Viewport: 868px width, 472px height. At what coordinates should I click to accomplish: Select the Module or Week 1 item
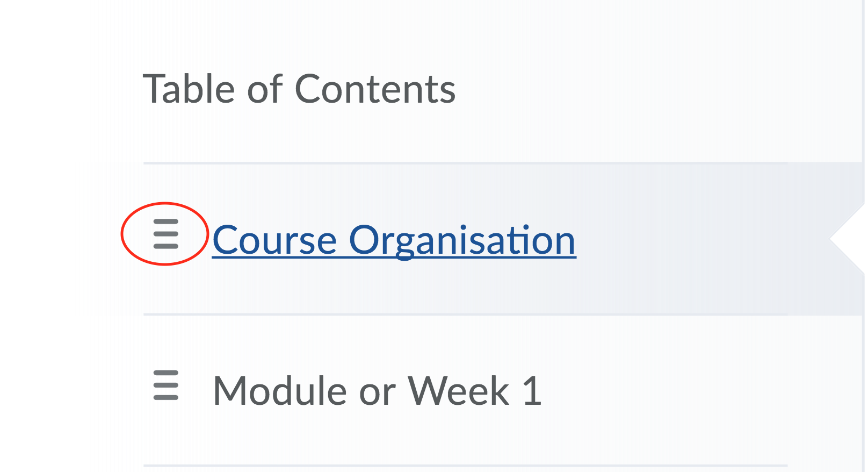[377, 391]
